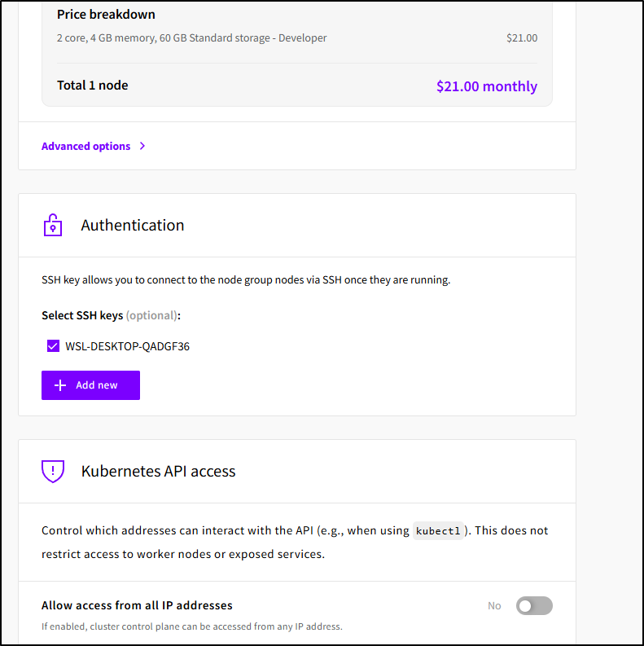Click the $21.00 line item price
The height and width of the screenshot is (646, 644).
point(521,38)
